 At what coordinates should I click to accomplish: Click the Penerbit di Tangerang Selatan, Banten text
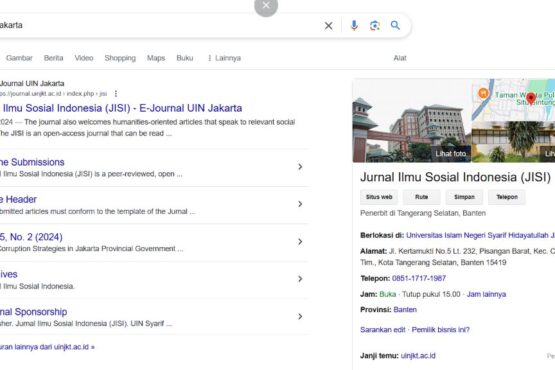pos(423,213)
